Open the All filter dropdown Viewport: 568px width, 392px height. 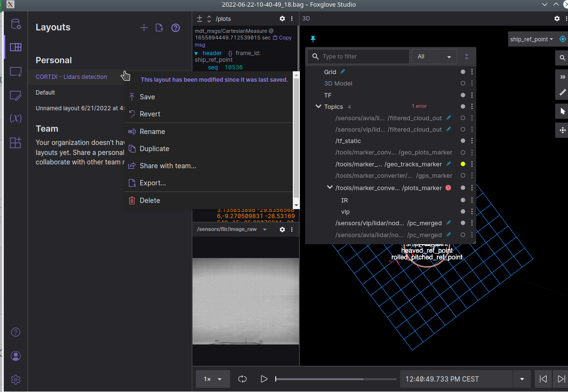434,57
